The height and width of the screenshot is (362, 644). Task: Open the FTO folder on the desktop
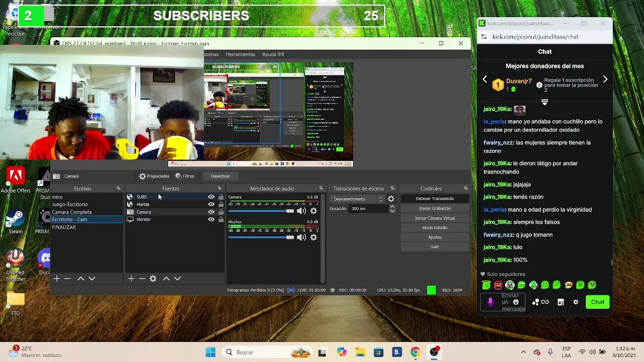16,303
